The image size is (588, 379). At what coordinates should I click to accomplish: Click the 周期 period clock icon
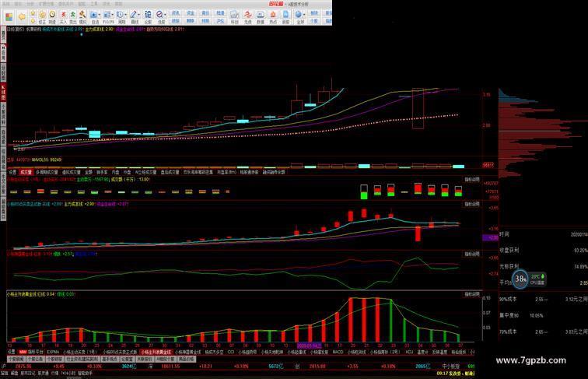120,16
